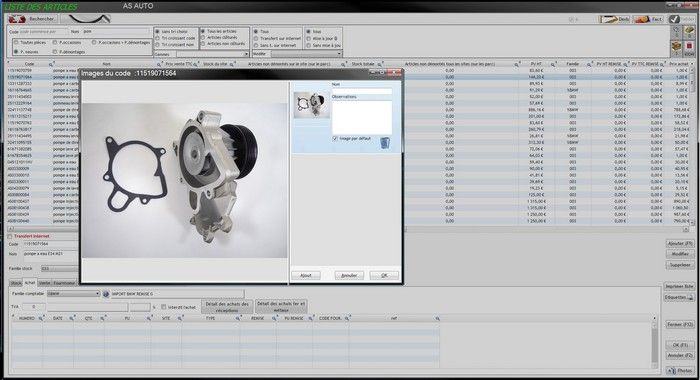Open the Modèle dropdown
This screenshot has width=700, height=380.
coord(307,54)
